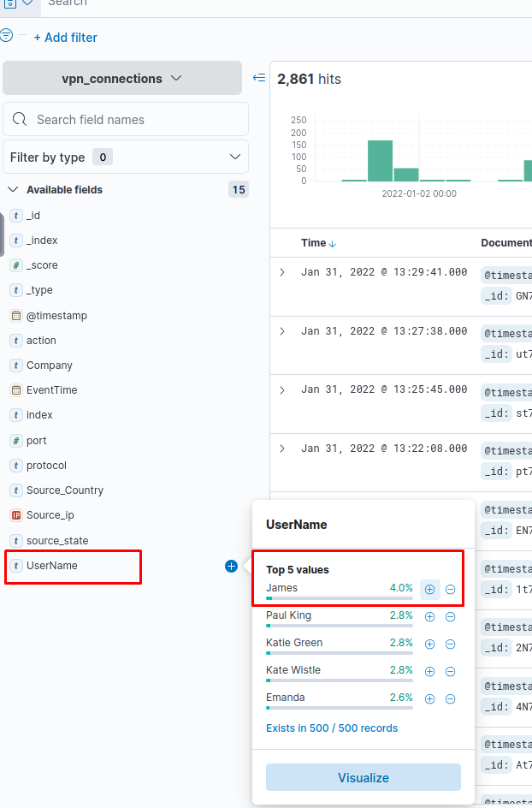532x808 pixels.
Task: Open Exists in 500 / 500 records link
Action: tap(332, 728)
